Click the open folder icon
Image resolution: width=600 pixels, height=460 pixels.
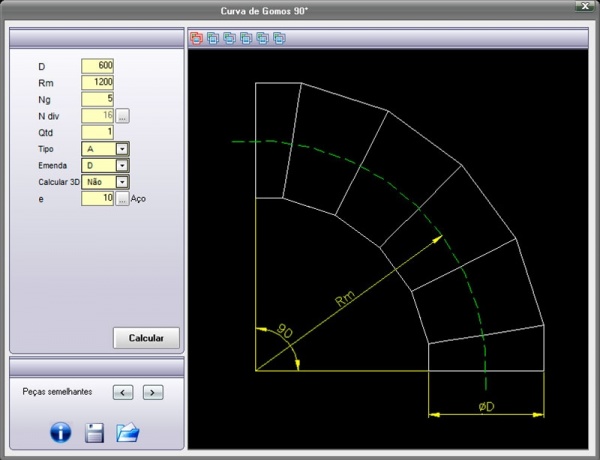[127, 433]
